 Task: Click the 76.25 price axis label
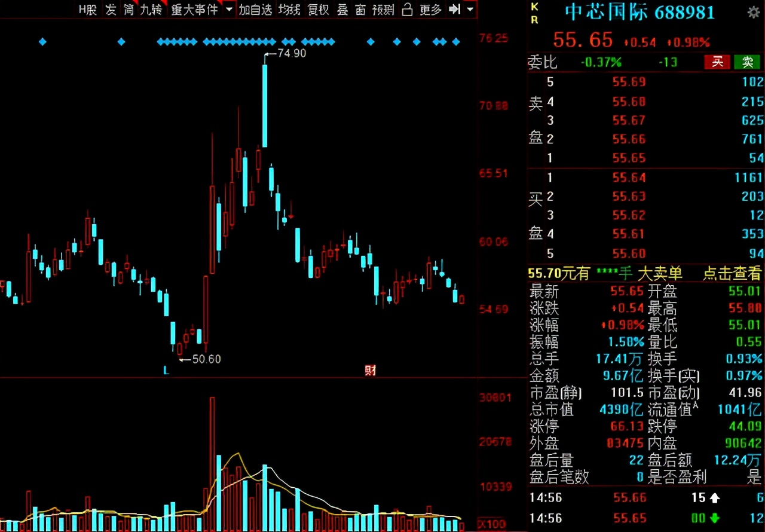(x=494, y=38)
